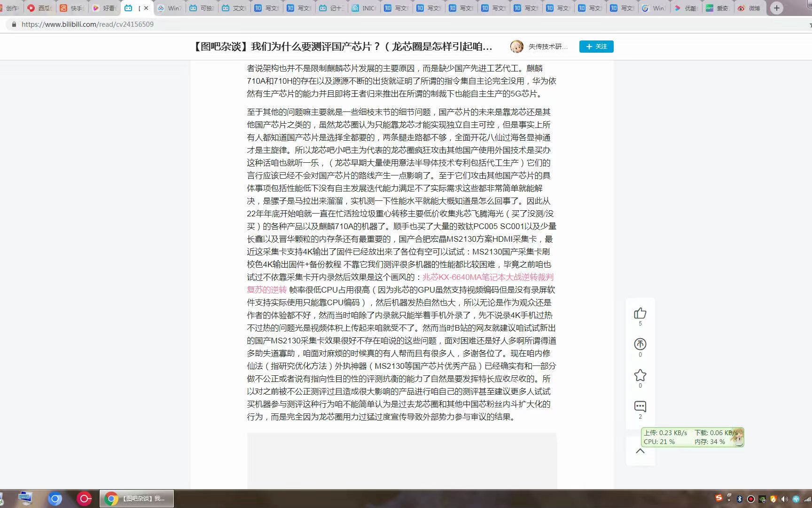This screenshot has width=812, height=508.
Task: Click the CPU: 21 % readout
Action: click(659, 442)
